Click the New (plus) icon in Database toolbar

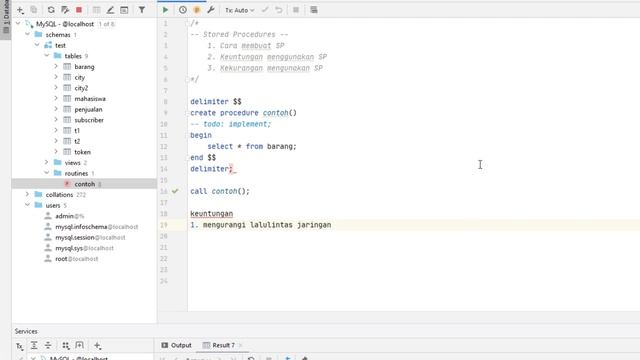pos(20,10)
